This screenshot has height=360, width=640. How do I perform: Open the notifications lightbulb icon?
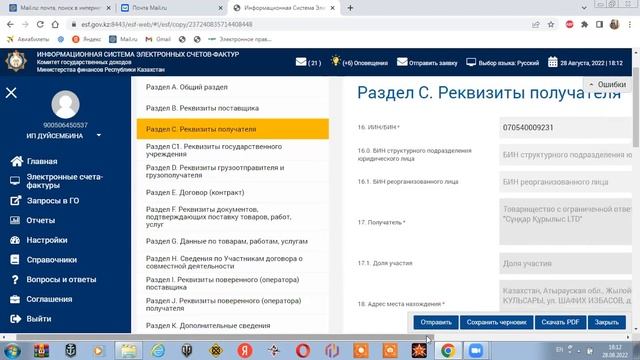click(x=336, y=61)
